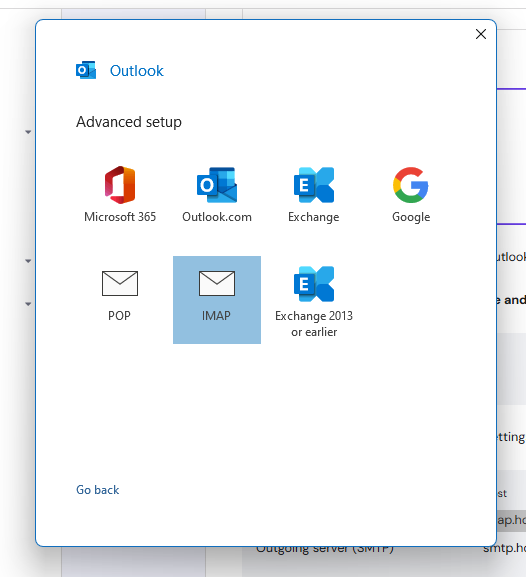
Task: Click the 'Advanced setup' heading text
Action: 129,122
